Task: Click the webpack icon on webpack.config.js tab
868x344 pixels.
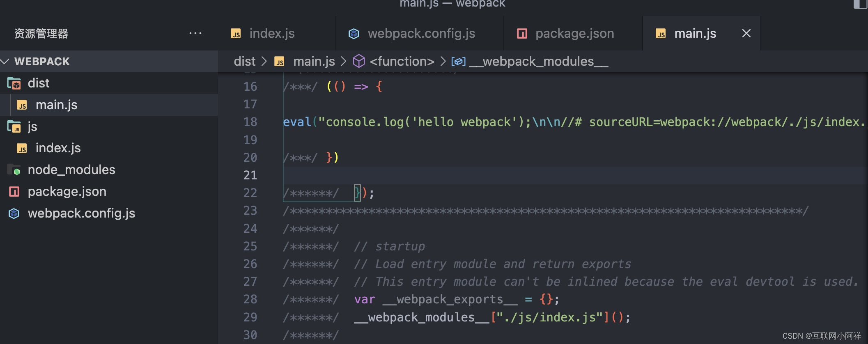Action: coord(354,34)
